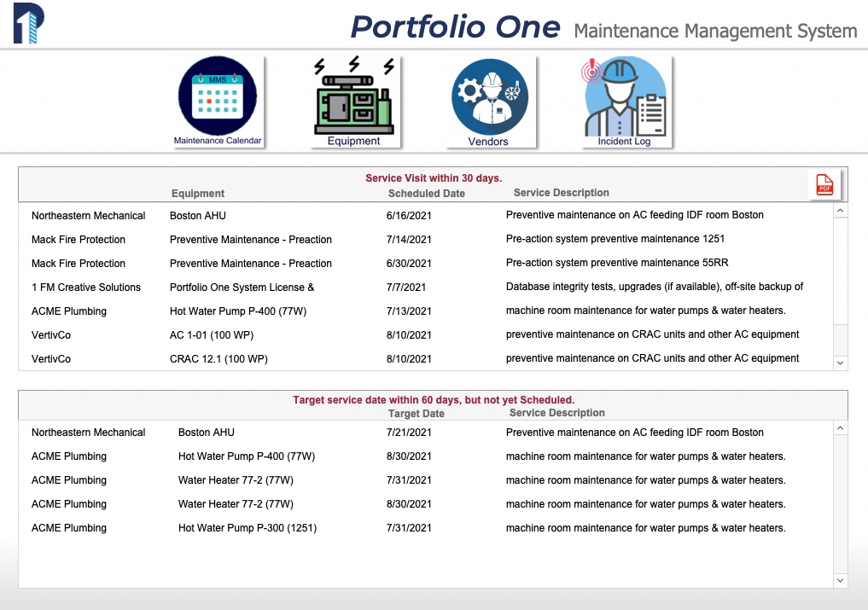Click Pre-action system preventive maintenance 55RR

click(617, 263)
